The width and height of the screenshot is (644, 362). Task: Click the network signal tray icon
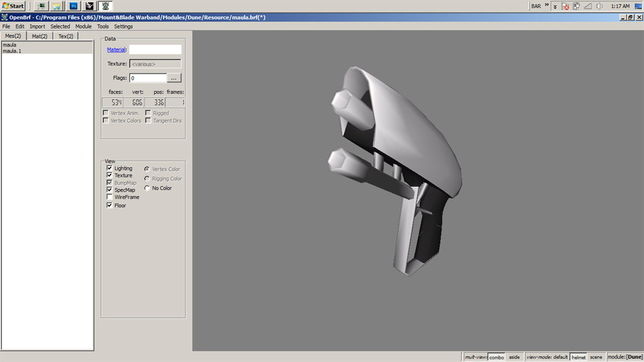588,6
